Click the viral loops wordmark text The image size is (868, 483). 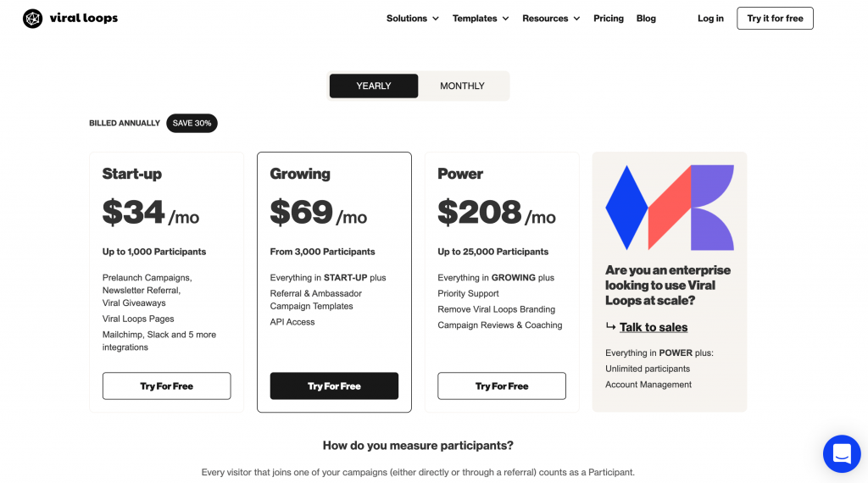[84, 18]
